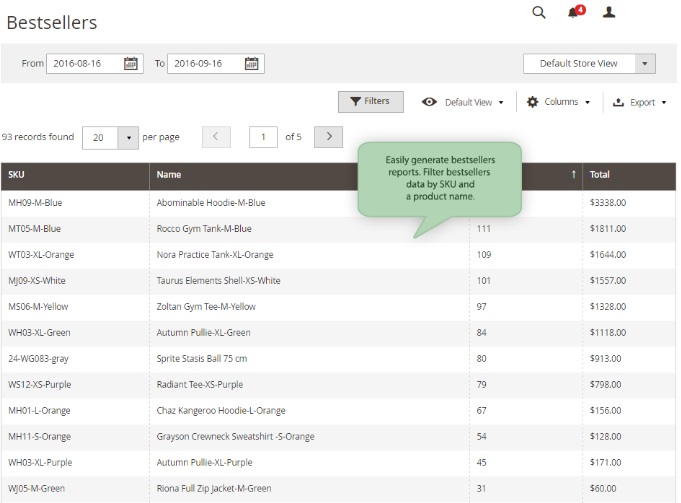Viewport: 681px width, 503px height.
Task: Select the Abominable Hoodie-M-Blue row
Action: point(211,203)
